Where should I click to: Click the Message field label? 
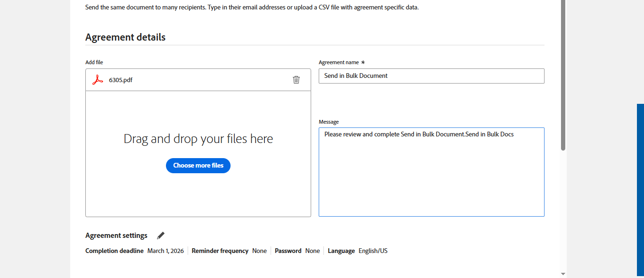click(x=329, y=122)
